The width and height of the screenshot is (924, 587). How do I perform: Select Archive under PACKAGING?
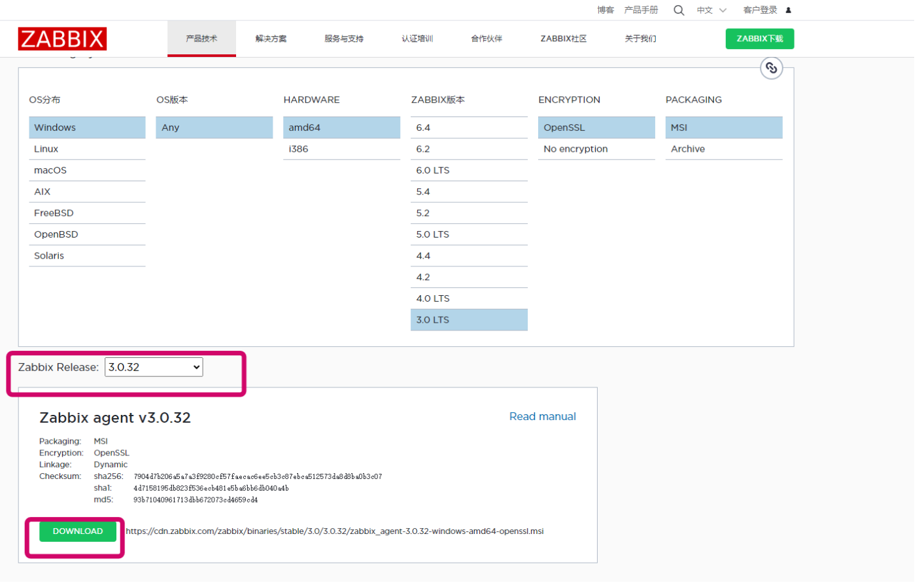click(x=687, y=149)
